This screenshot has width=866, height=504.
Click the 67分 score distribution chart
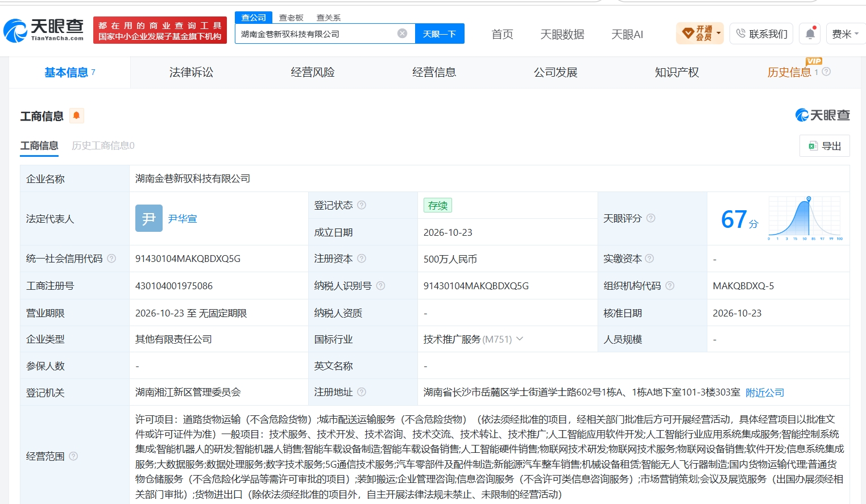click(806, 218)
